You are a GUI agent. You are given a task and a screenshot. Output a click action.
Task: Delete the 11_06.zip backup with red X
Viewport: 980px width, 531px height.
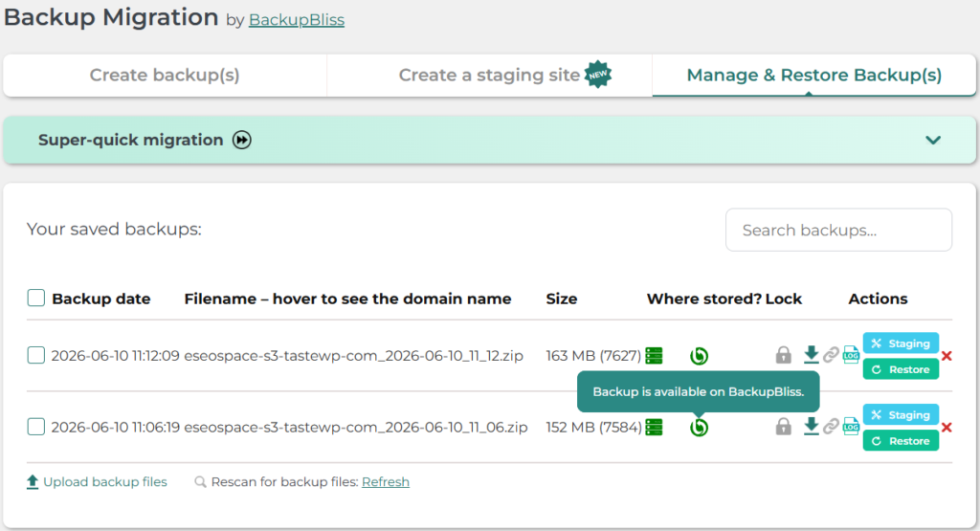point(947,428)
